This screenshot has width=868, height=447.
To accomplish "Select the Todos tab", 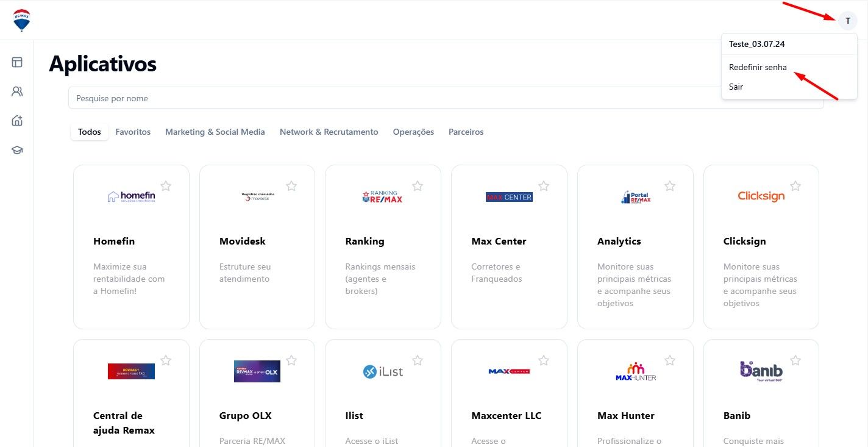I will 90,132.
